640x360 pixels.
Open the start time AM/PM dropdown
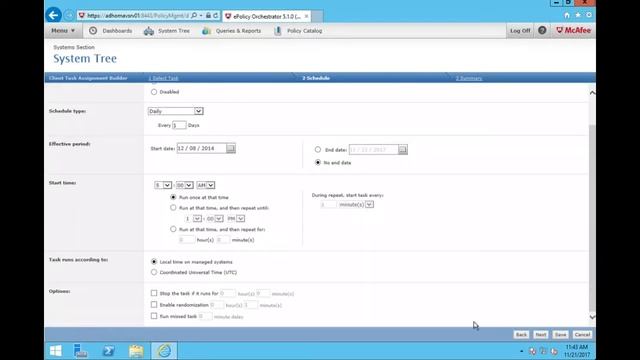pos(205,185)
